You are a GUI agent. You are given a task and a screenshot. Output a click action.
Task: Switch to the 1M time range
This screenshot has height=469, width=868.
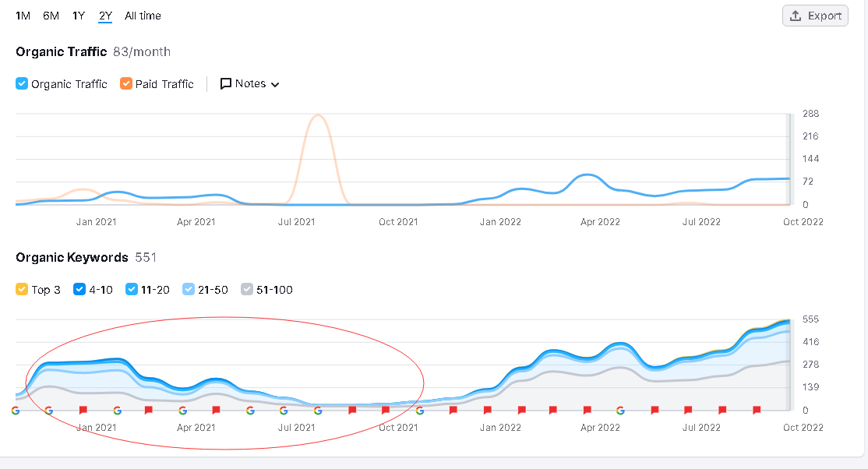(x=23, y=16)
